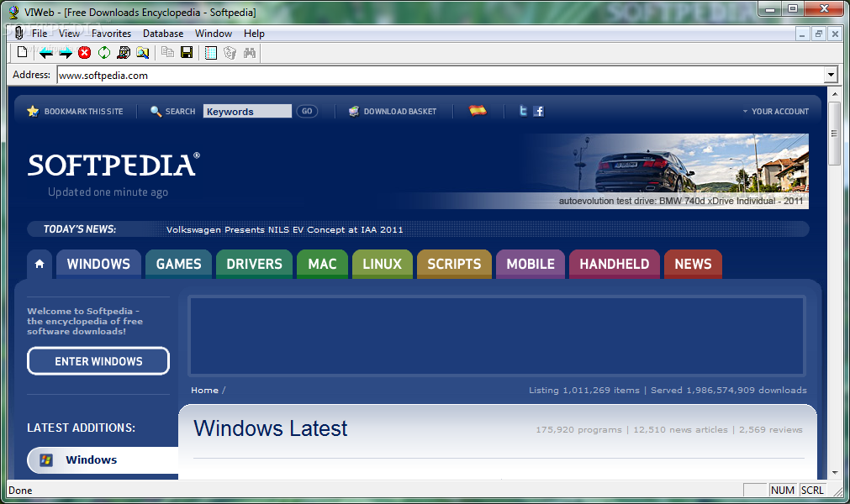Open Softpedia's Twitter icon

(x=523, y=111)
